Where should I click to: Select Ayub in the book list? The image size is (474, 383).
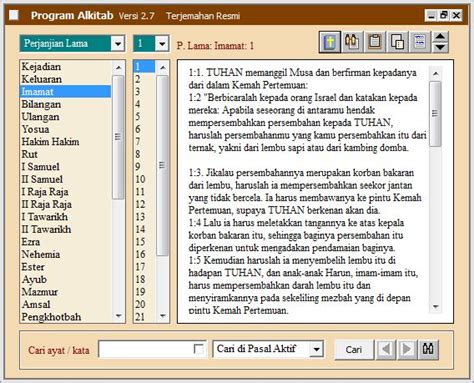click(x=65, y=279)
